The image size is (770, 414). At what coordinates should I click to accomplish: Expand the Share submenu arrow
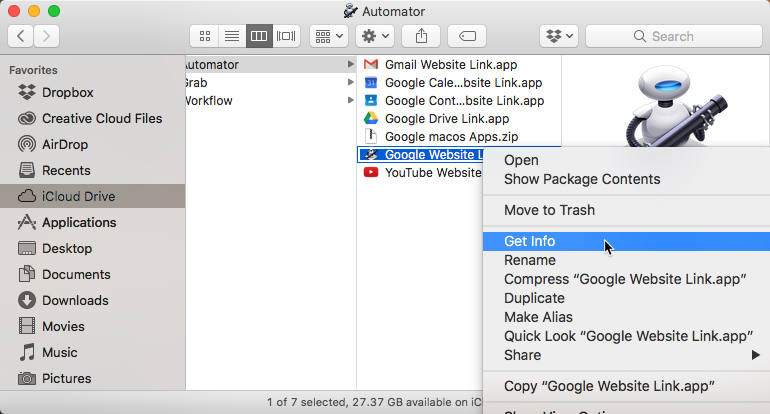click(x=755, y=355)
